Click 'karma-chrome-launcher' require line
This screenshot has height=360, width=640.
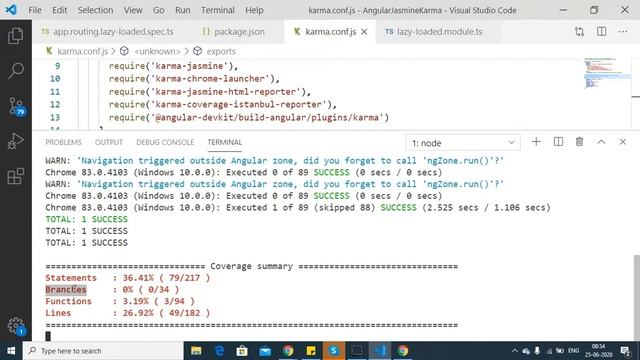click(x=194, y=78)
